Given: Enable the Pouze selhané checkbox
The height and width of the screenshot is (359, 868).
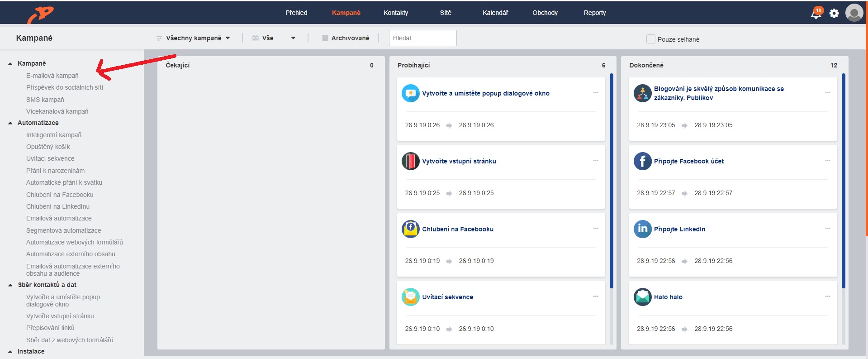Looking at the screenshot, I should pyautogui.click(x=651, y=39).
